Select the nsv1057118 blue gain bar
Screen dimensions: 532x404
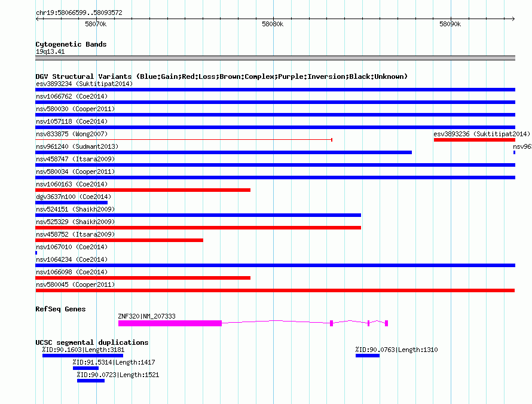coord(275,127)
